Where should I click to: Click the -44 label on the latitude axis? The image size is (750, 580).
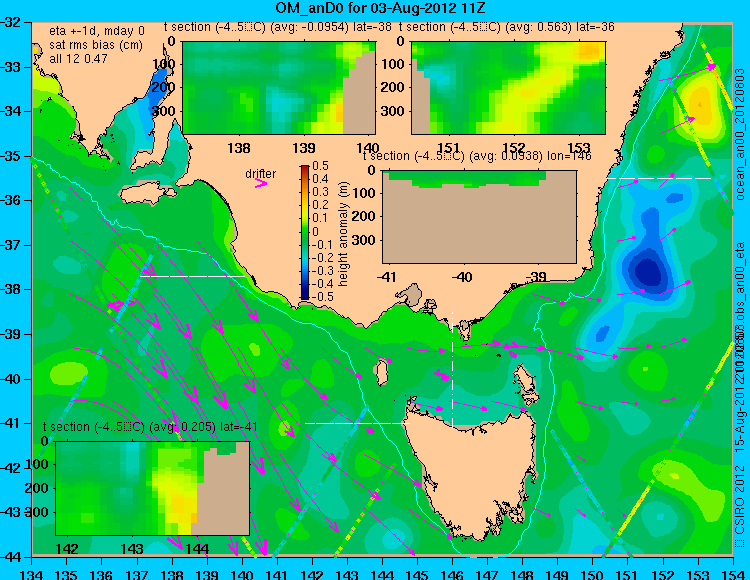pyautogui.click(x=10, y=557)
